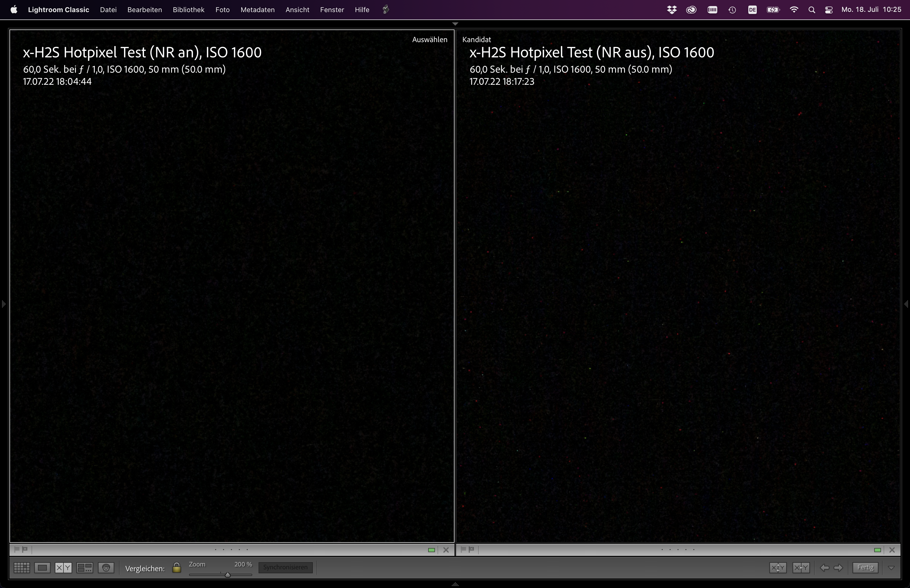
Task: Open the Datei menu
Action: pos(108,9)
